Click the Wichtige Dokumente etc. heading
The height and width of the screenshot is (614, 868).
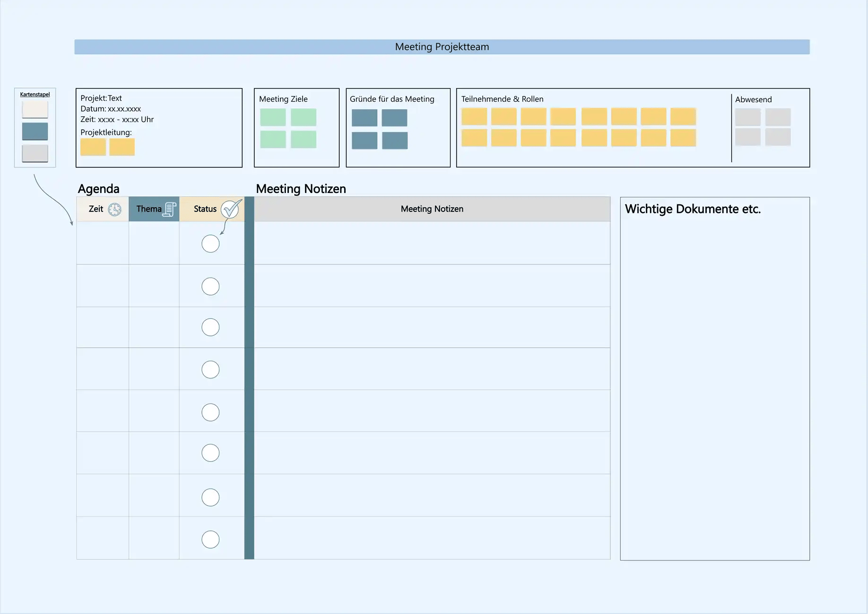click(x=693, y=209)
